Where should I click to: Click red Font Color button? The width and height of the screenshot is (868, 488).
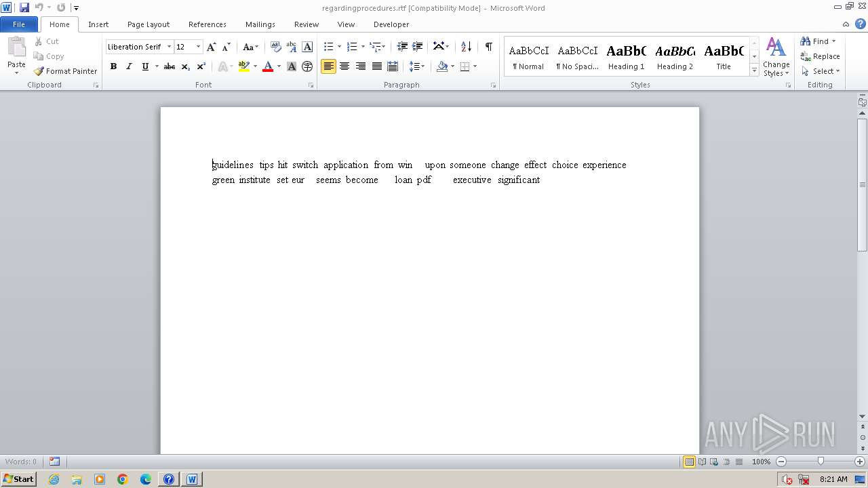point(268,66)
